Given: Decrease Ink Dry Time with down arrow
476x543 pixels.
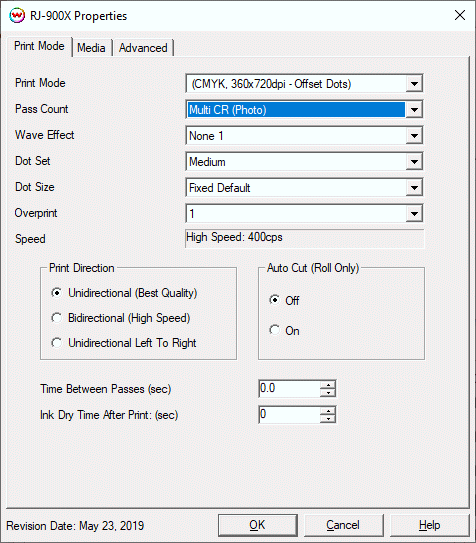Looking at the screenshot, I should click(x=327, y=419).
